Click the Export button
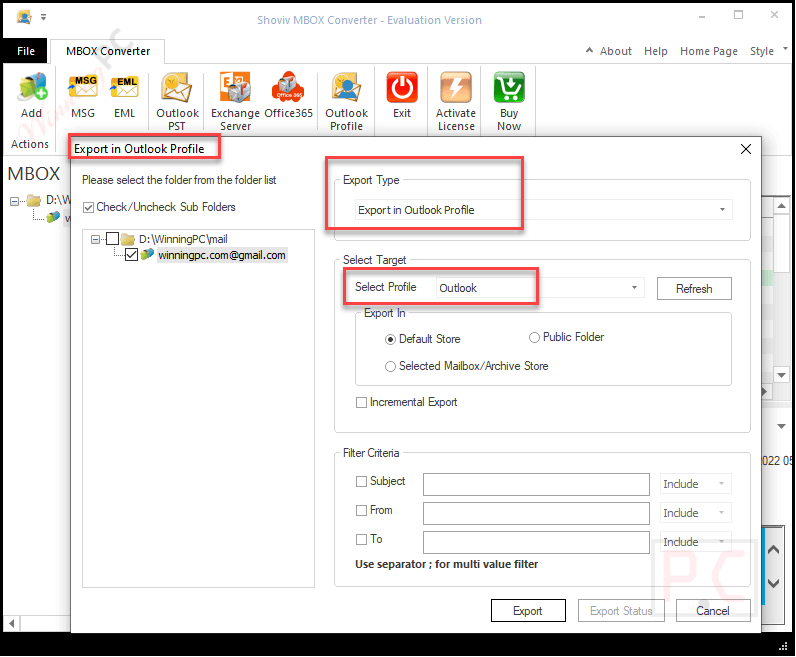 pyautogui.click(x=527, y=610)
